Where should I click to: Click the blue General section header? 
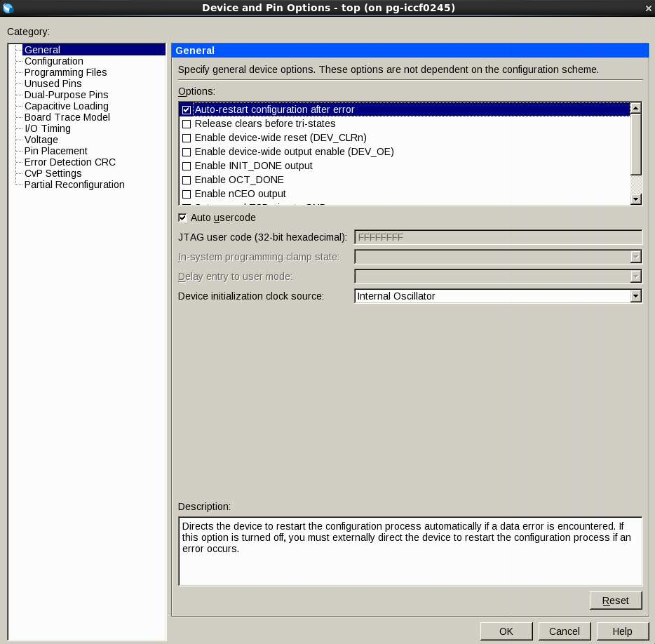pos(410,51)
